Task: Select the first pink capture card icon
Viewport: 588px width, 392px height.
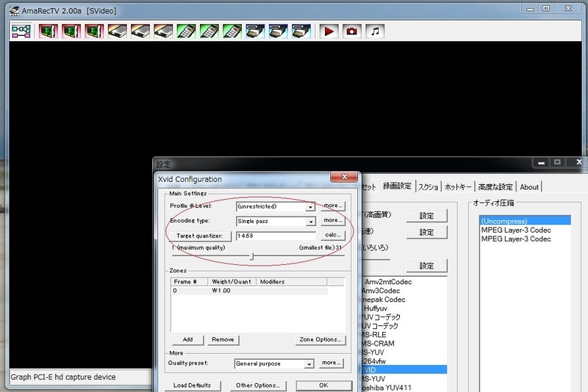Action: [49, 31]
